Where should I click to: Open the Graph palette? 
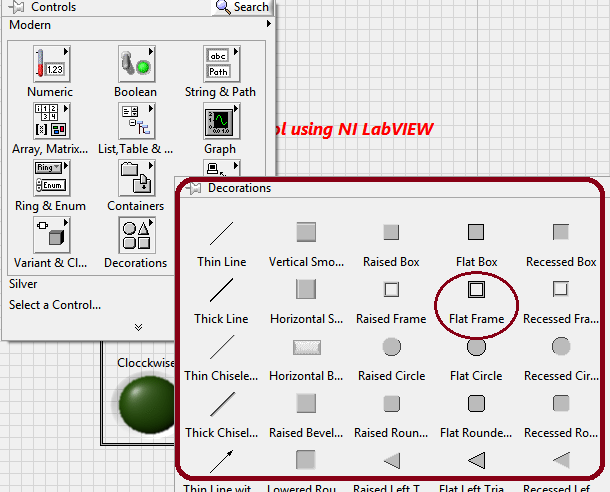pyautogui.click(x=221, y=121)
